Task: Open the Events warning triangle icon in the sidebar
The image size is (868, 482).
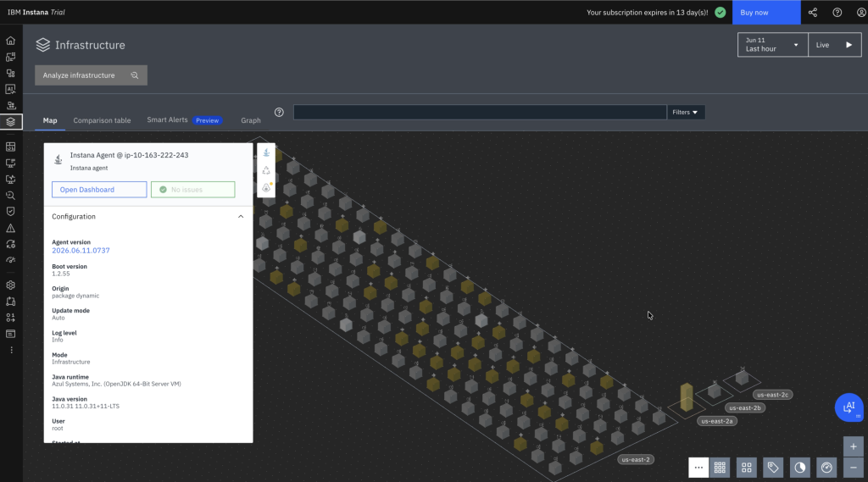Action: coord(10,228)
